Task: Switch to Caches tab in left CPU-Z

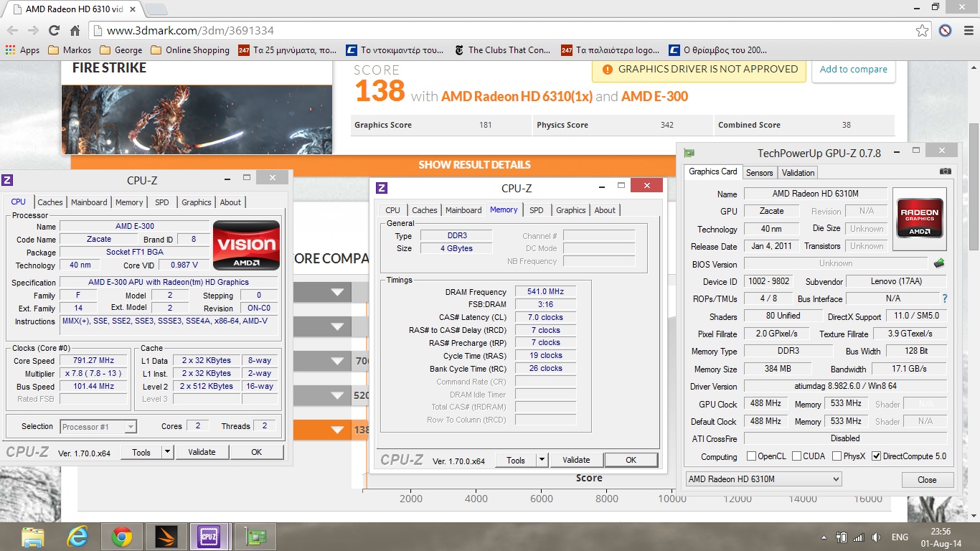Action: 50,202
